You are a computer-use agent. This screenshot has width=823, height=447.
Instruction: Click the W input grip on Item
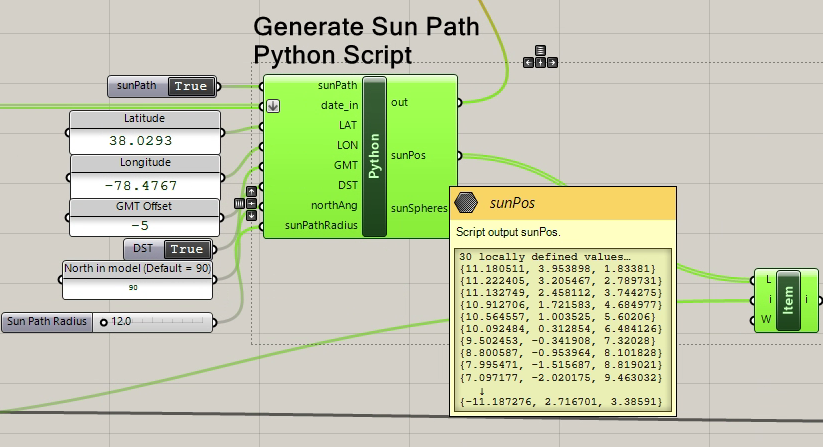point(753,320)
